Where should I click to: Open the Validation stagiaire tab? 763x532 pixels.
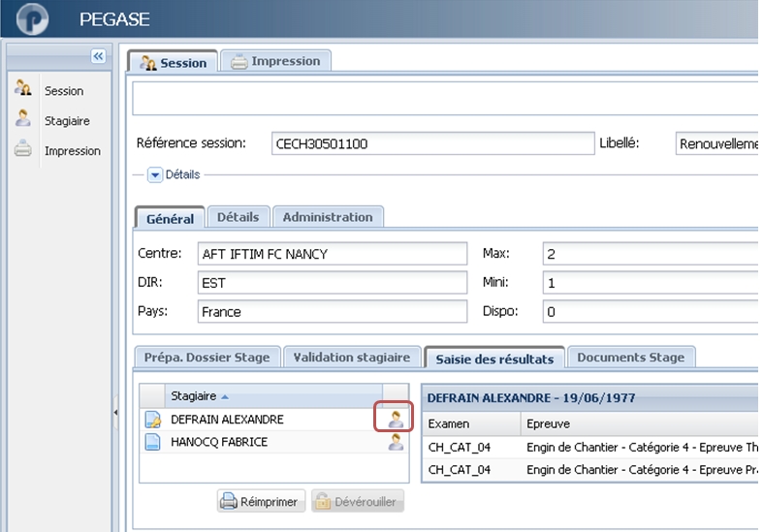352,358
